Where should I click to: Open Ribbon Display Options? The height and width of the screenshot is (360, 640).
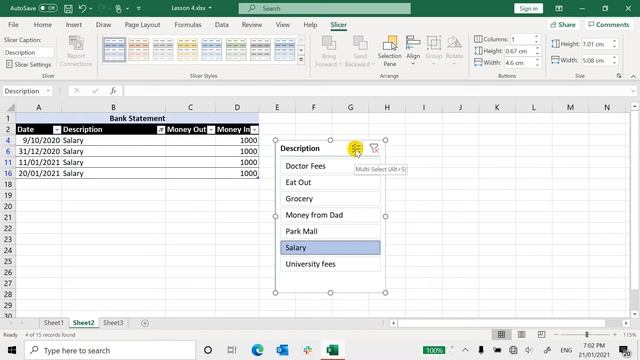click(x=559, y=8)
